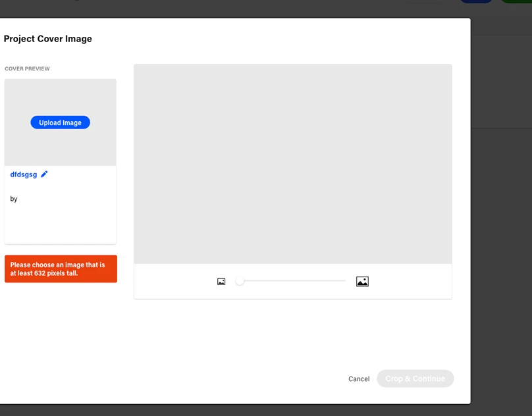Image resolution: width=532 pixels, height=416 pixels.
Task: Click the Upload Image button
Action: pyautogui.click(x=60, y=122)
